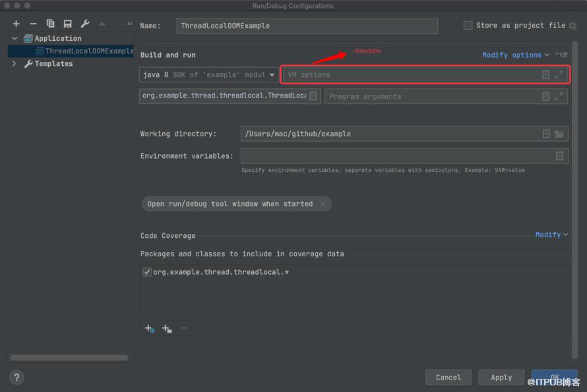Open environment variables editor icon
Viewport: 587px width, 392px height.
(559, 156)
